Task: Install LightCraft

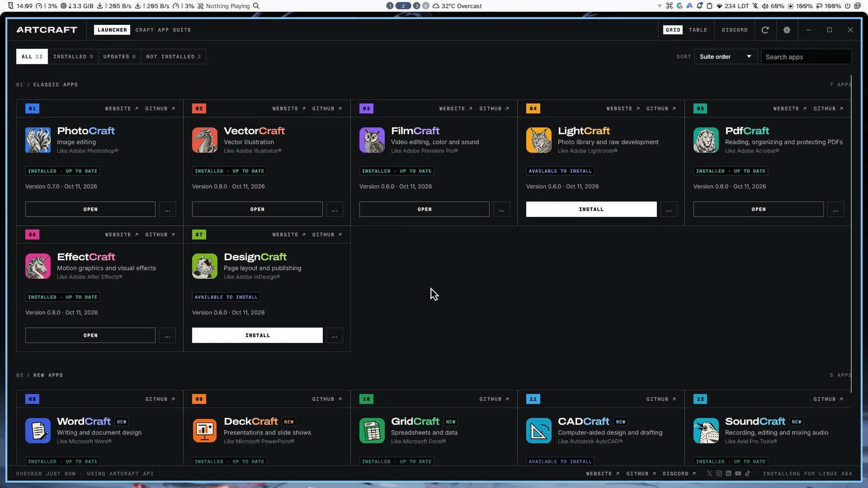Action: point(591,209)
